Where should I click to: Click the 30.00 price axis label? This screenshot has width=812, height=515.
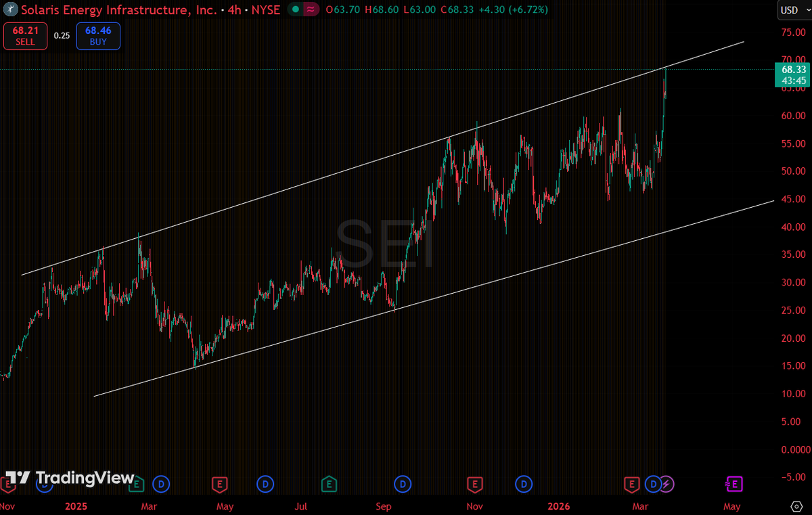(x=793, y=282)
